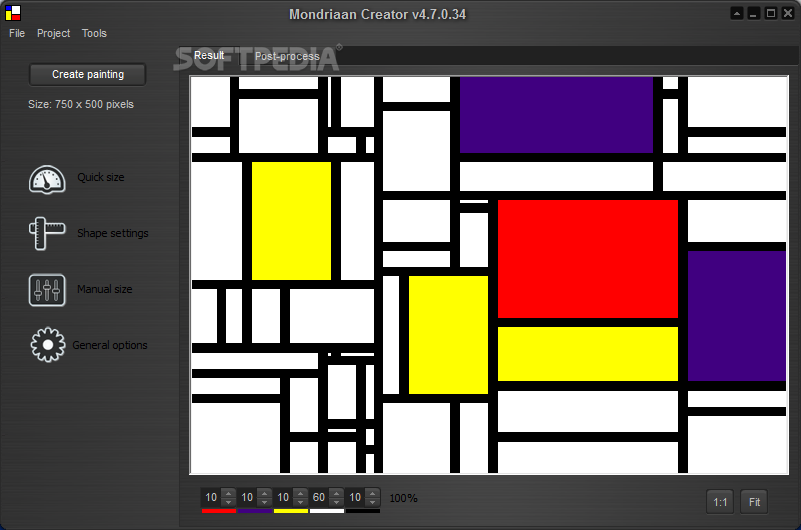Viewport: 801px width, 530px height.
Task: Click the Mondriaan Creator app logo icon
Action: (x=13, y=13)
